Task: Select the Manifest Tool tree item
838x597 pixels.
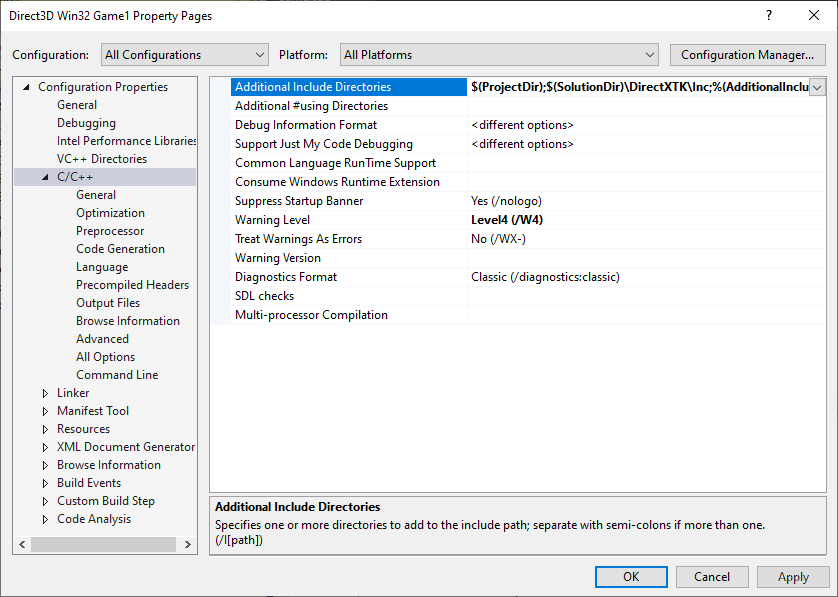Action: 92,411
